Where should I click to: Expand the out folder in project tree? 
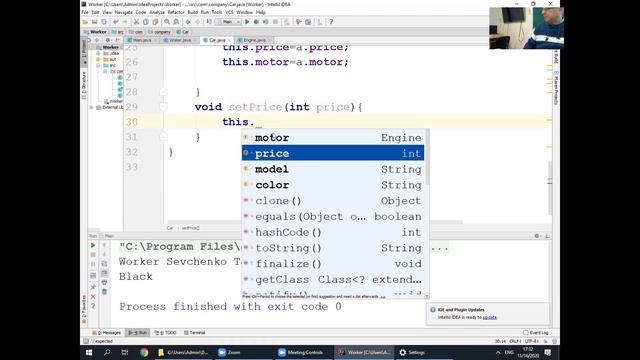[x=98, y=60]
